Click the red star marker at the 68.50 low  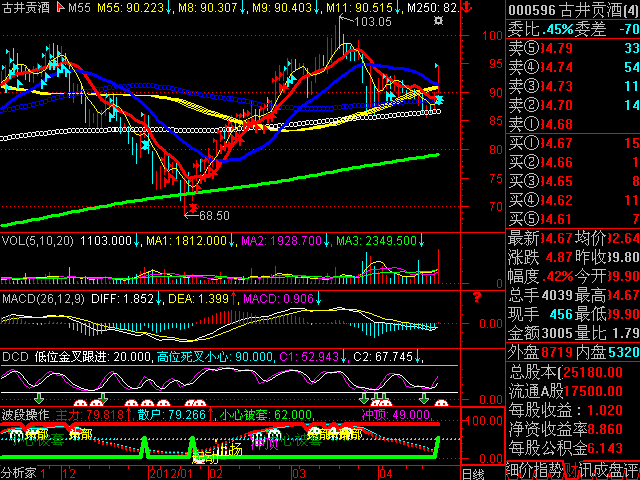[193, 207]
